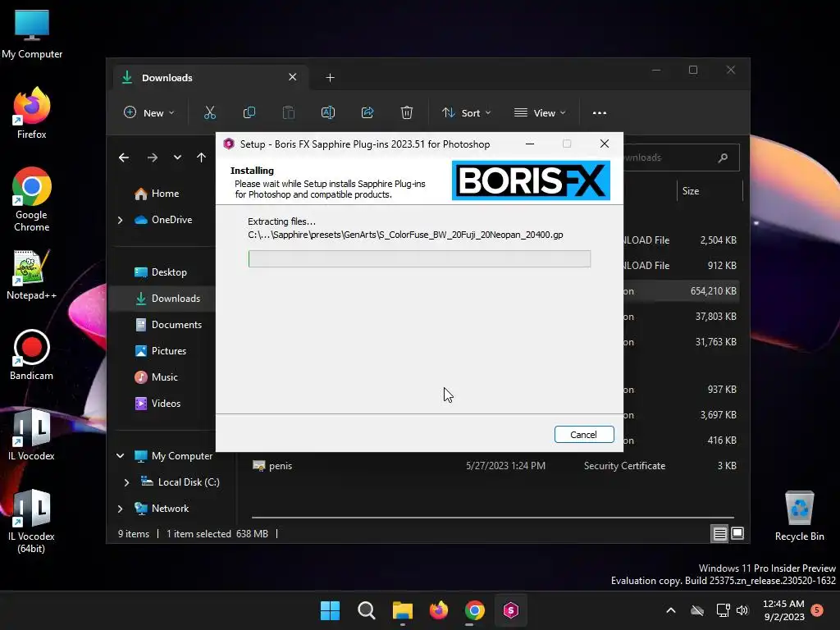
Task: Open the Sort dropdown in File Explorer
Action: (x=466, y=113)
